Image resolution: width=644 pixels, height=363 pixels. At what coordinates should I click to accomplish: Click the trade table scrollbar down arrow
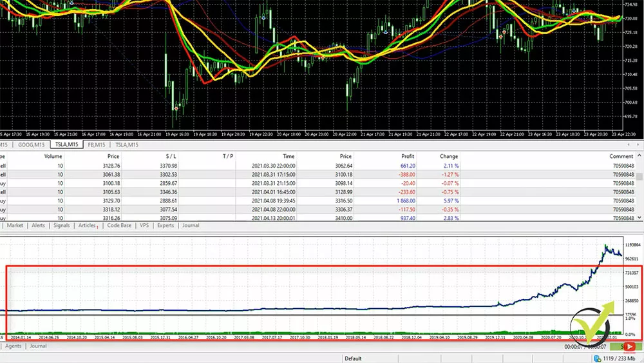639,219
